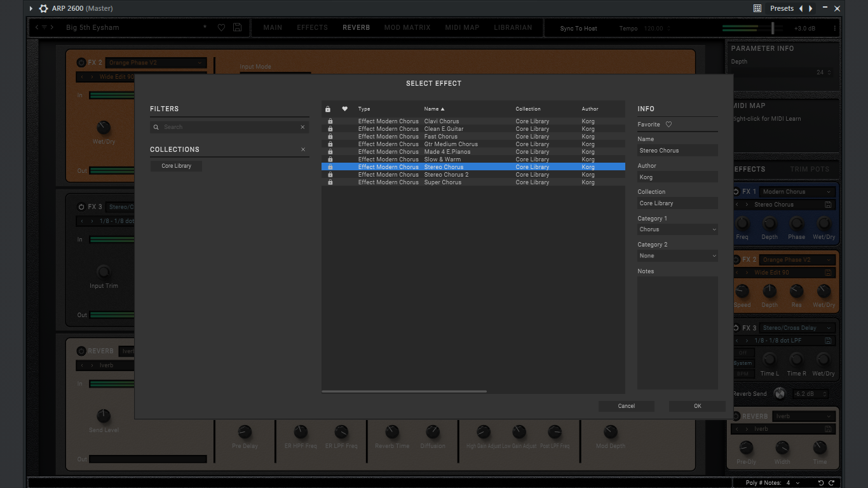Save Iverb preset in sidebar Reverb
This screenshot has width=868, height=488.
(828, 429)
